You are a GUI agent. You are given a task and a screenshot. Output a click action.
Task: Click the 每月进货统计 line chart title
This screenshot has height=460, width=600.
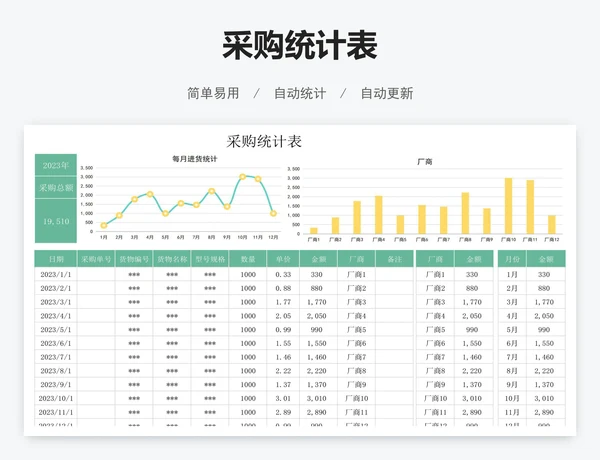pos(194,159)
